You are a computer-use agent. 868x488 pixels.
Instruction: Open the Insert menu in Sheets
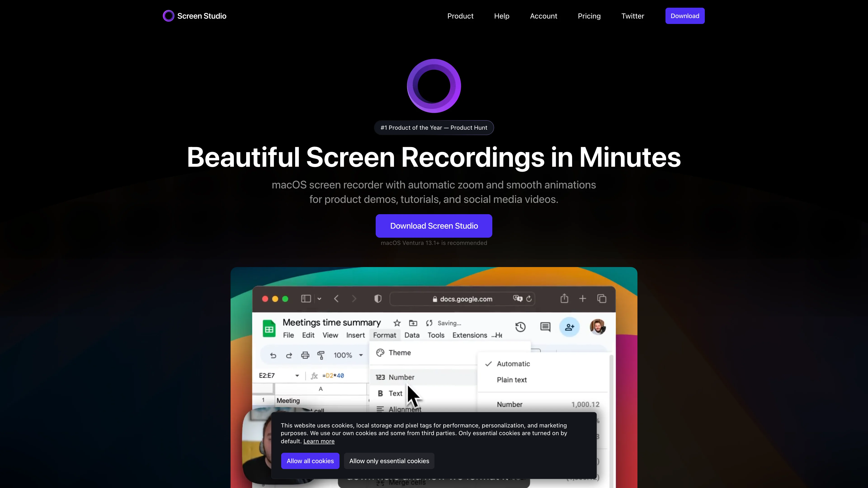tap(356, 335)
